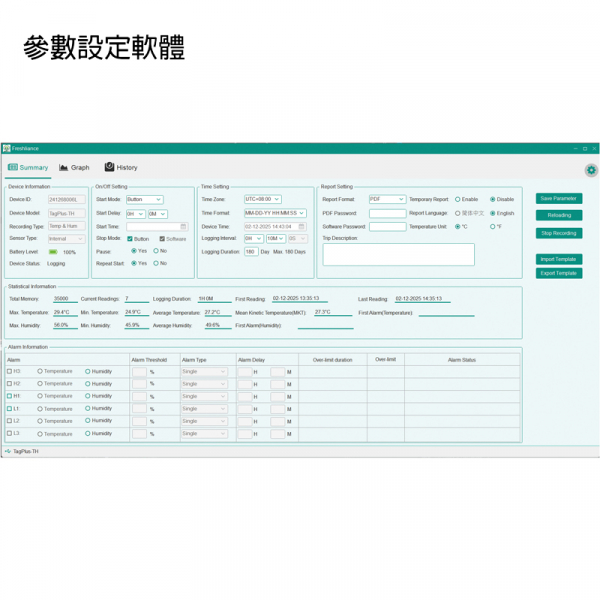Click the Freshliance app icon in title bar

tap(6, 148)
